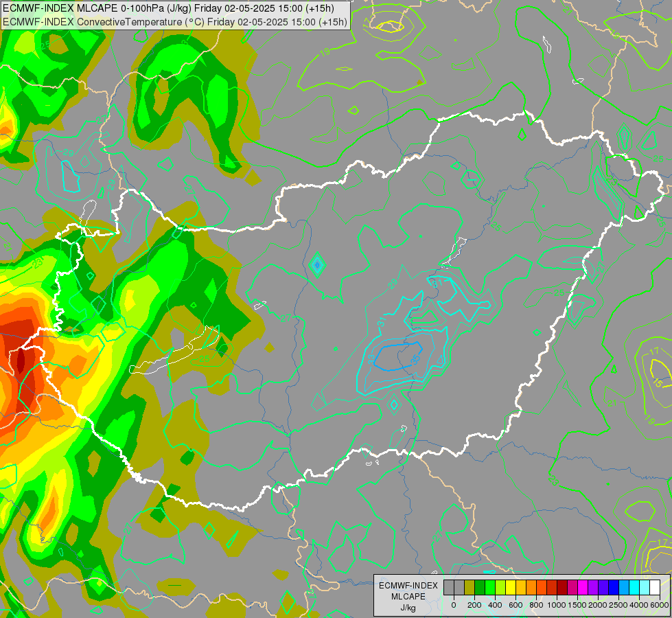
Task: Click the legend value 6000
Action: point(660,605)
